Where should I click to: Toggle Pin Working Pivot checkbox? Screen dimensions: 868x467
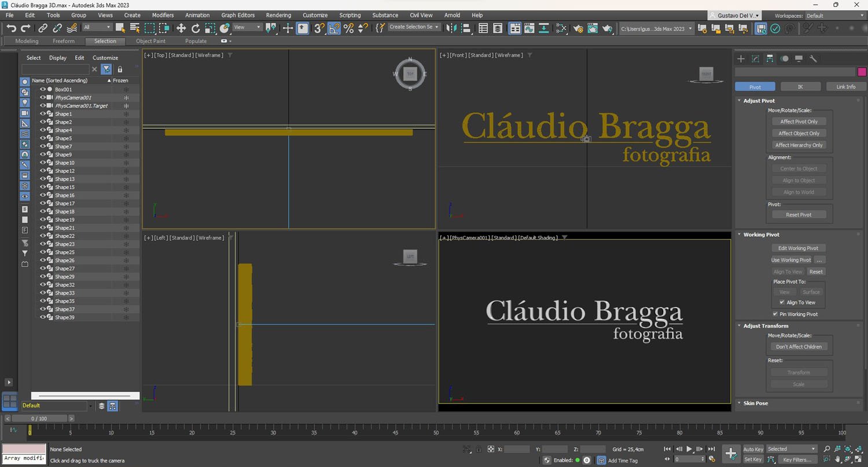pos(775,314)
